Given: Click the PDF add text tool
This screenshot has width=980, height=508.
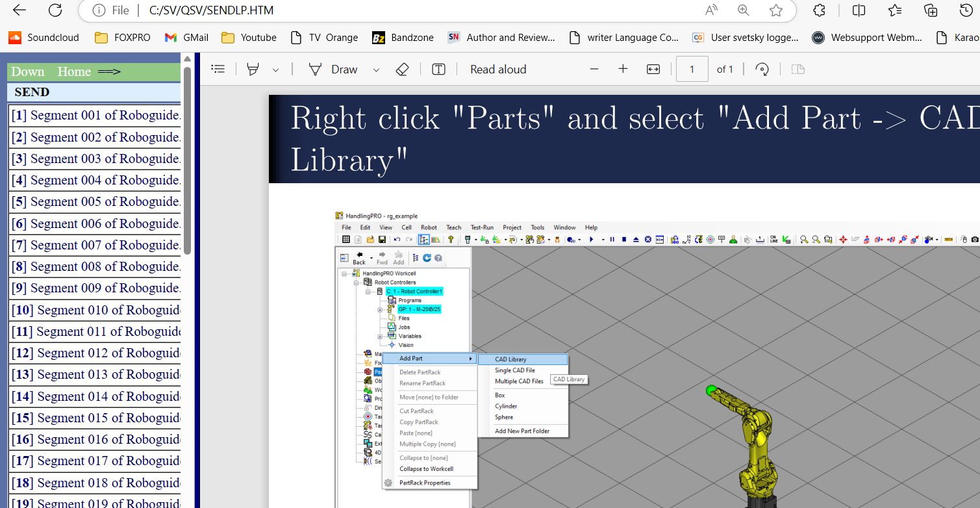Looking at the screenshot, I should coord(438,70).
